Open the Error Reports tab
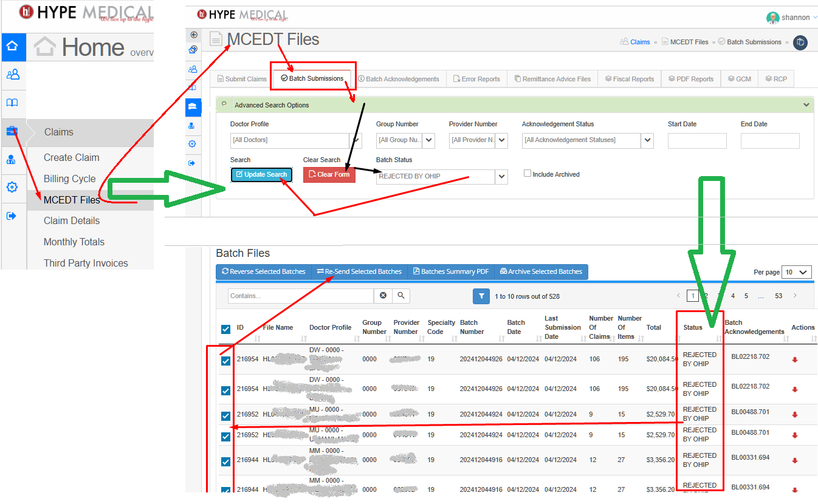 click(476, 79)
